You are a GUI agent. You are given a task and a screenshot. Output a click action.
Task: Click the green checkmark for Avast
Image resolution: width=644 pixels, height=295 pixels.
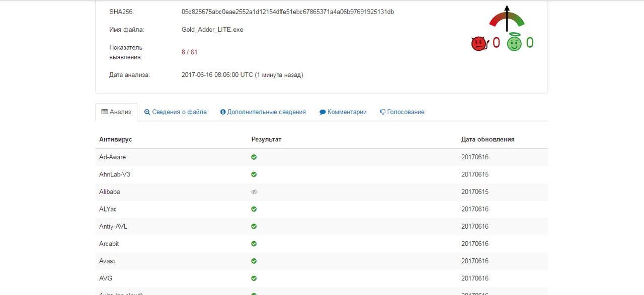pyautogui.click(x=254, y=261)
